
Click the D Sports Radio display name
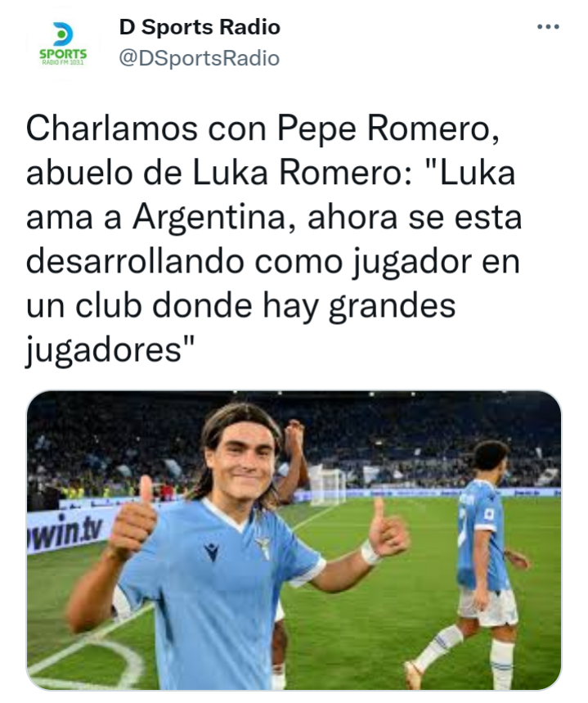(200, 27)
